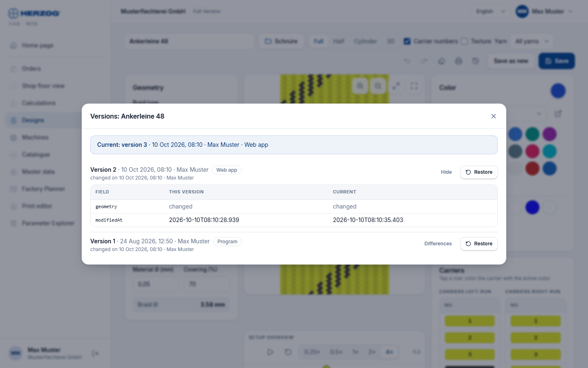The image size is (588, 368).
Task: Click the Current: version 3 banner
Action: [294, 145]
